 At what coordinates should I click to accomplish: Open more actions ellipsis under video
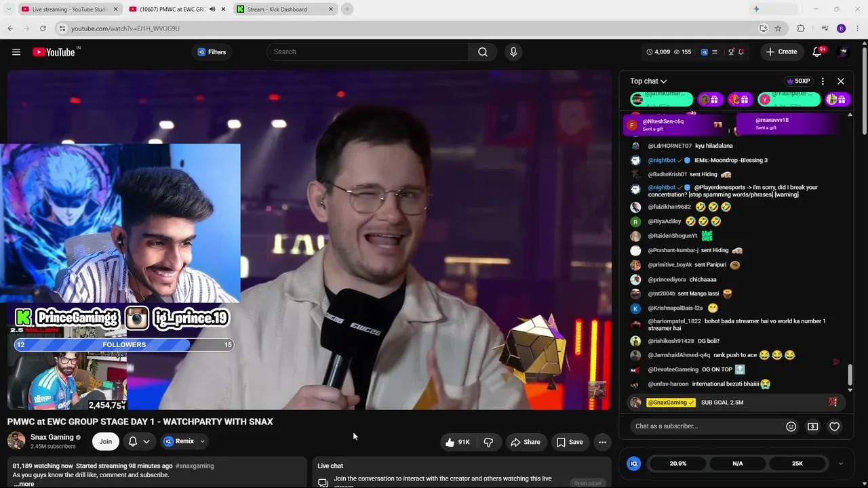pos(602,442)
